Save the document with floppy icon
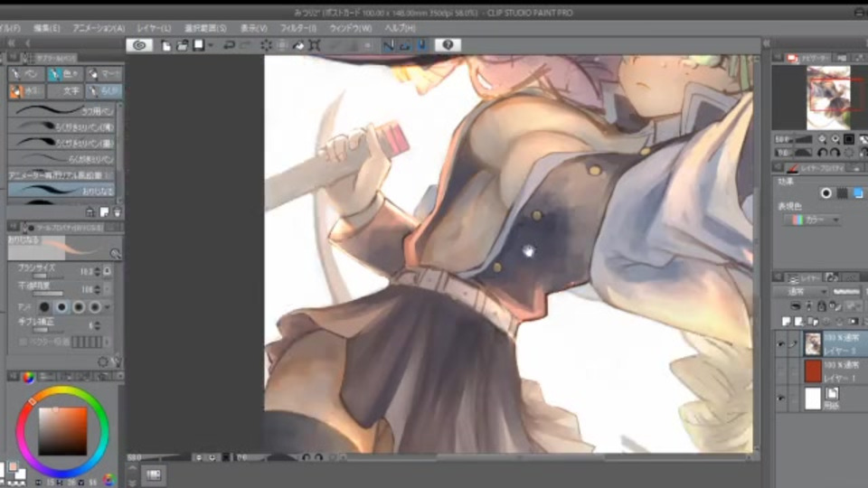Image resolution: width=868 pixels, height=488 pixels. click(x=198, y=45)
